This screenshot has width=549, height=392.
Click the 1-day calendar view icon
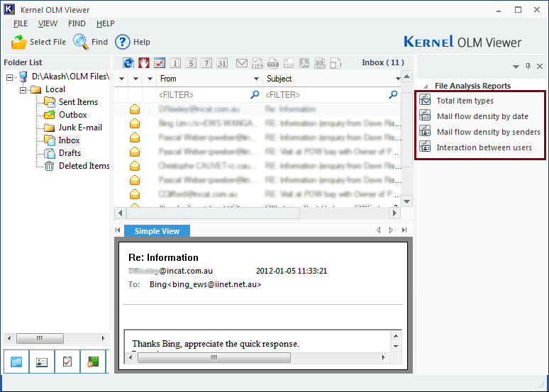coord(175,63)
